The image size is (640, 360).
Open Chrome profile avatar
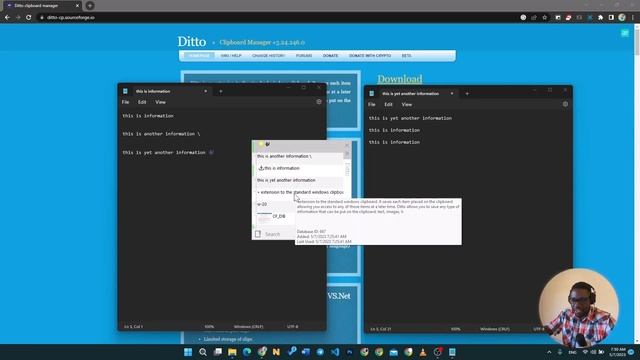622,18
